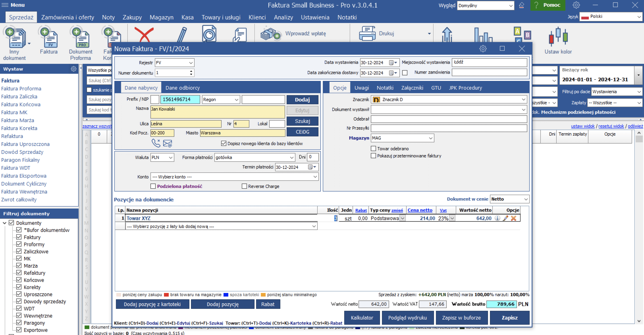Open calendar for Termin płatności
This screenshot has height=335, width=644.
click(312, 167)
